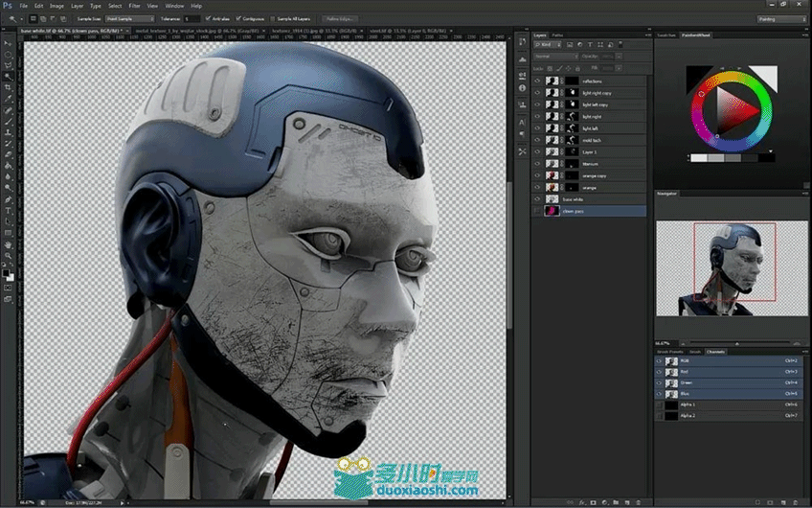Click the pixel layer filter icon
The height and width of the screenshot is (508, 812).
point(569,45)
